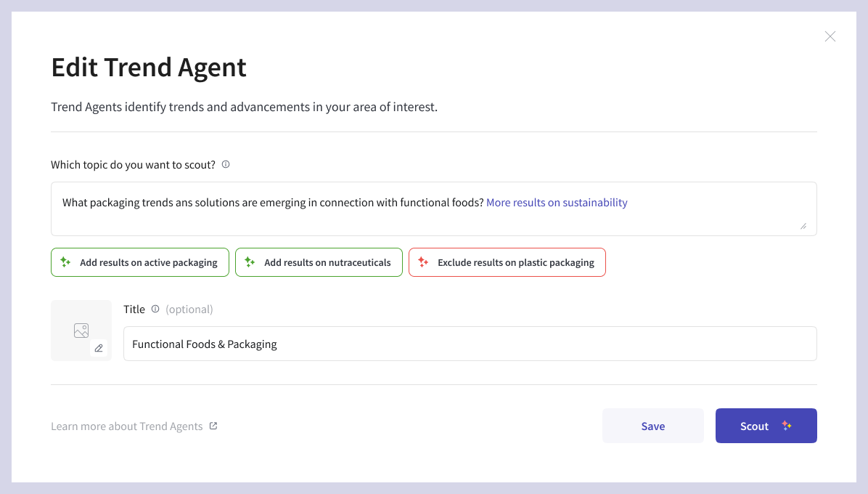
Task: Click the external link icon after Learn more text
Action: pyautogui.click(x=213, y=426)
